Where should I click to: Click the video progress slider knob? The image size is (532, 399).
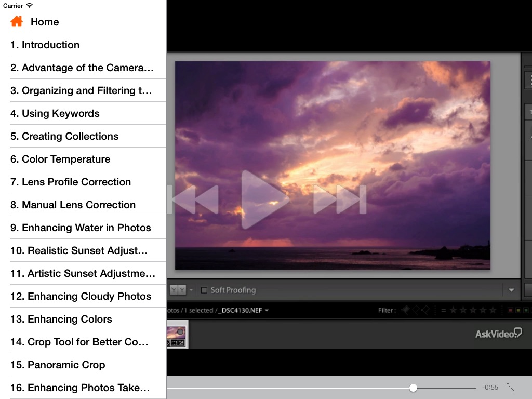413,388
